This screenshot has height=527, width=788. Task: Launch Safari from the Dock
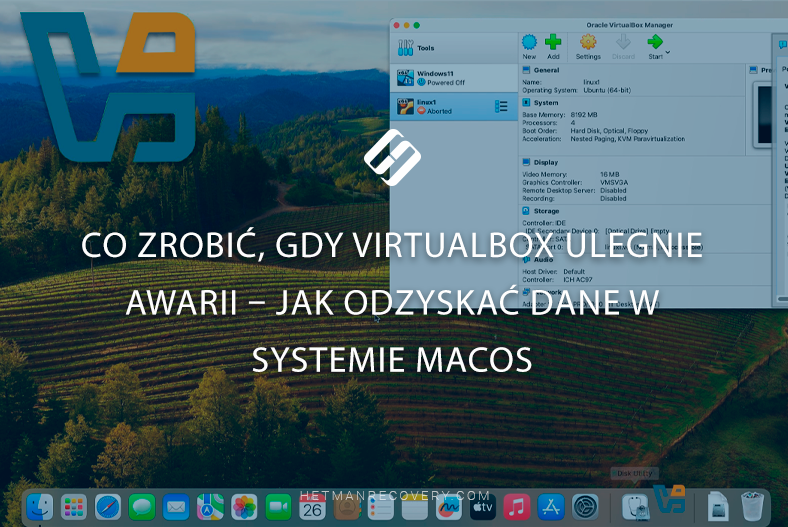[108, 506]
